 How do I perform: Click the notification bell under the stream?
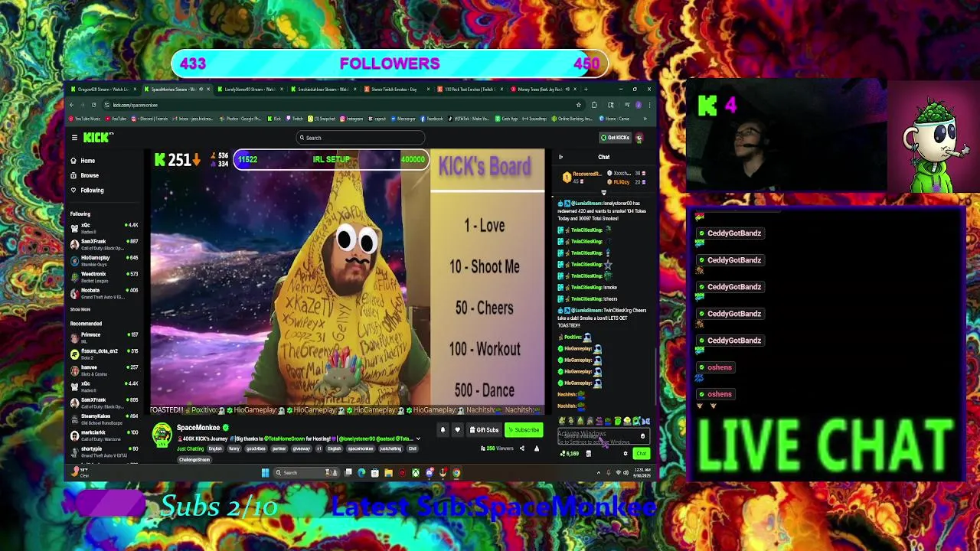(443, 430)
